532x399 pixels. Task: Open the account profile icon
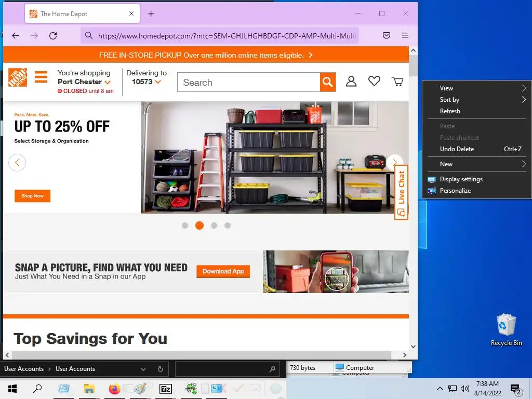pos(351,82)
